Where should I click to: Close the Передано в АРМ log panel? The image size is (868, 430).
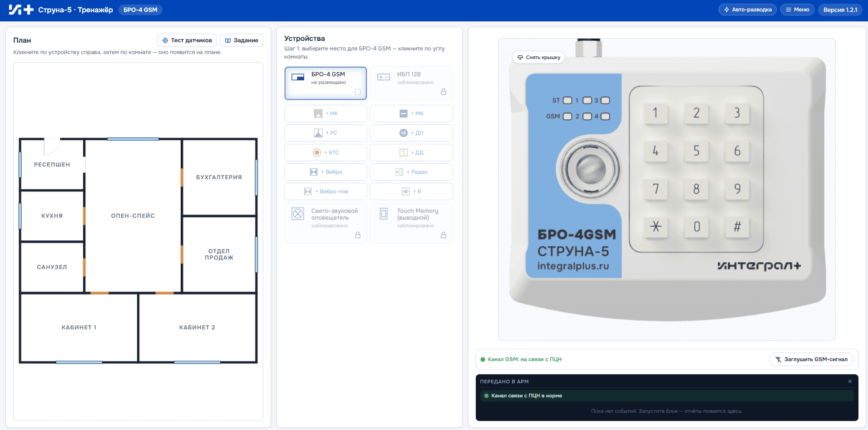pos(850,381)
